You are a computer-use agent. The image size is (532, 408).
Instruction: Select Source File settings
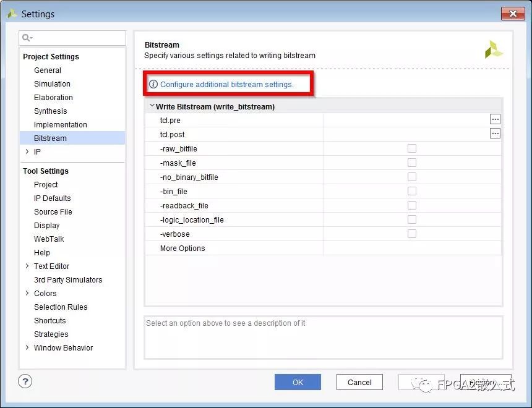click(53, 211)
